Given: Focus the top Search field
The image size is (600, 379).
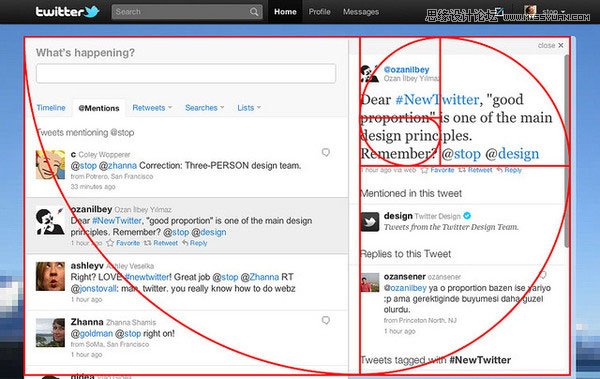Looking at the screenshot, I should (x=187, y=12).
